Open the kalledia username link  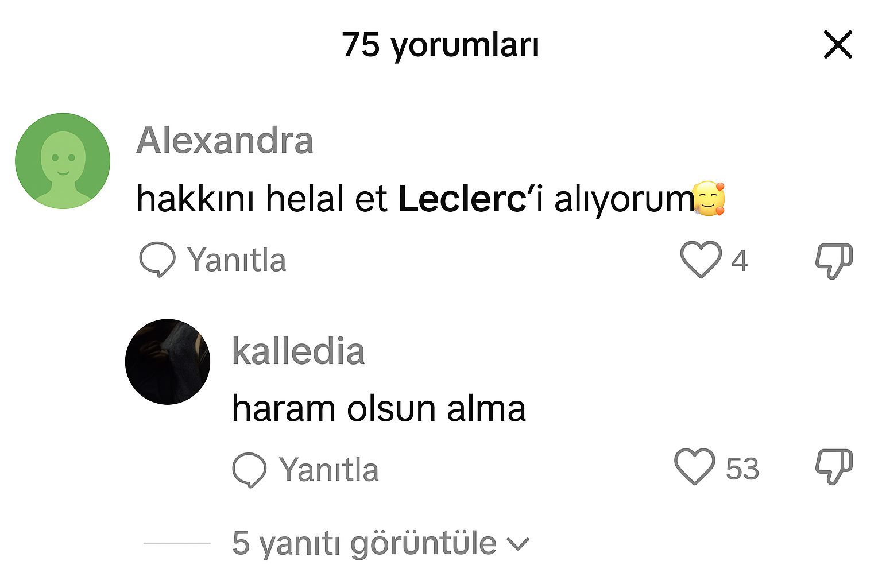coord(298,351)
